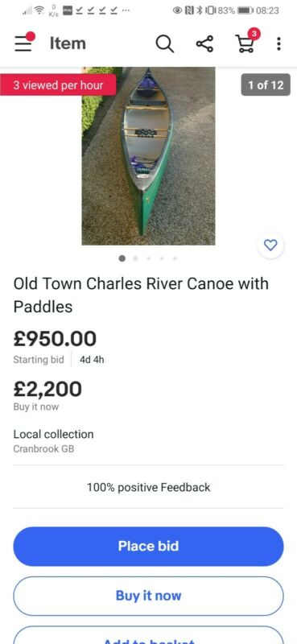The width and height of the screenshot is (297, 644).
Task: View the canoe photo full screen
Action: (148, 156)
